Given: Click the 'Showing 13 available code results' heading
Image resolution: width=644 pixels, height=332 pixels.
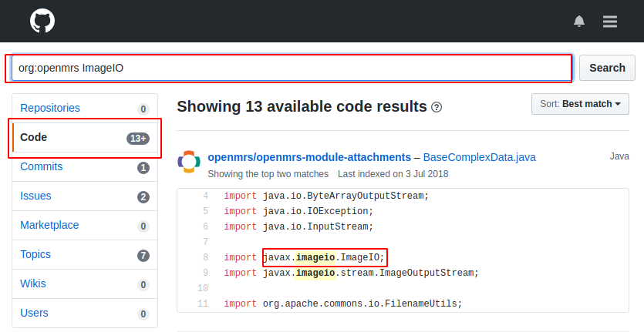Looking at the screenshot, I should 302,107.
